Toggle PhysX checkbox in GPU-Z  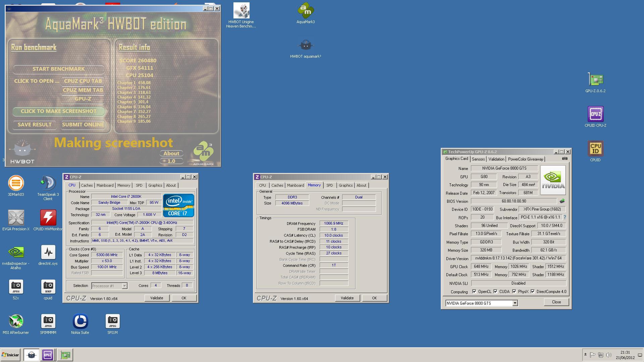point(514,292)
